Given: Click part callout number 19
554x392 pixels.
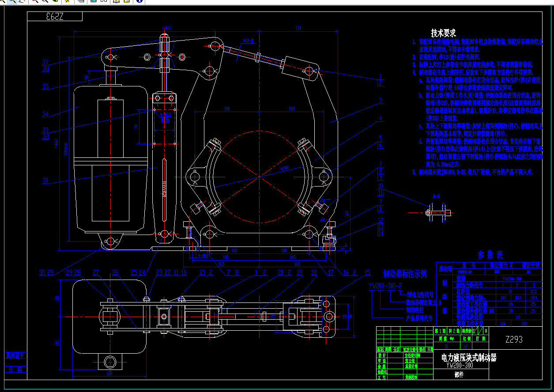Looking at the screenshot, I should click(x=300, y=273).
